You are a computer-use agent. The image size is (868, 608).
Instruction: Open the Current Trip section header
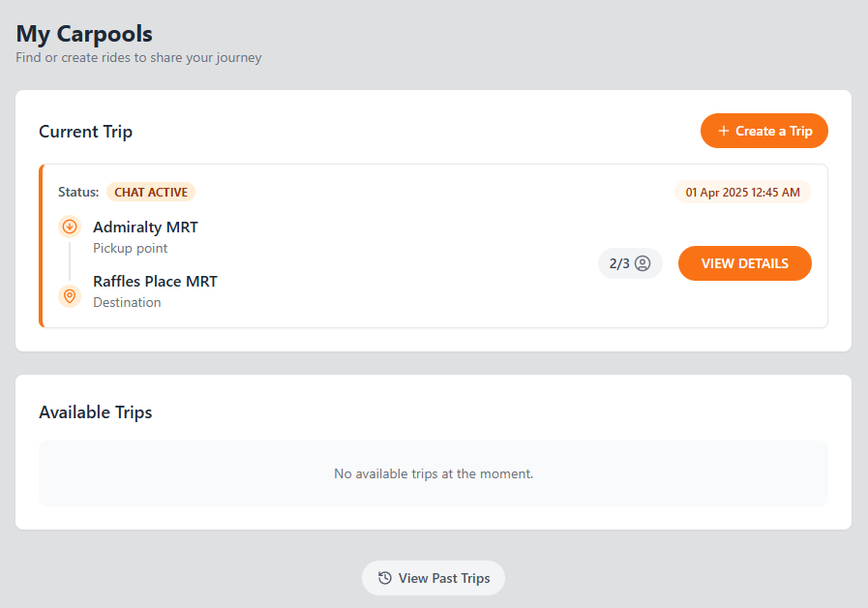[85, 131]
